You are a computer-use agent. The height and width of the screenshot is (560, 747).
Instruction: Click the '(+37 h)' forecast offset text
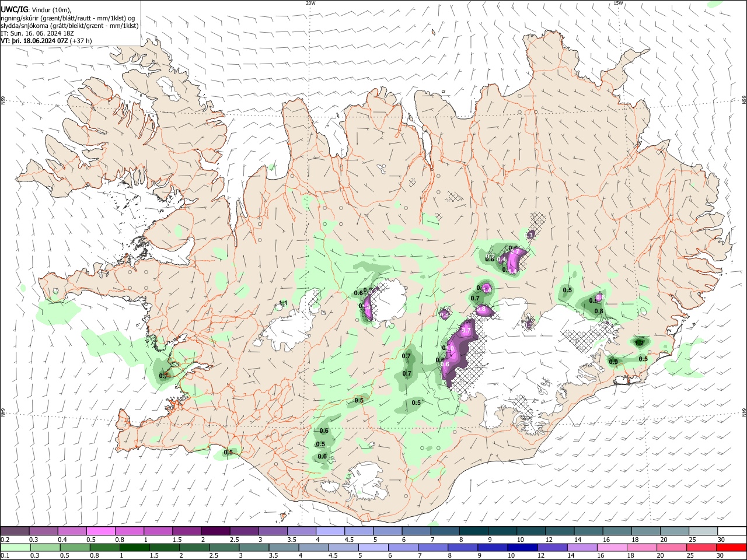point(81,41)
